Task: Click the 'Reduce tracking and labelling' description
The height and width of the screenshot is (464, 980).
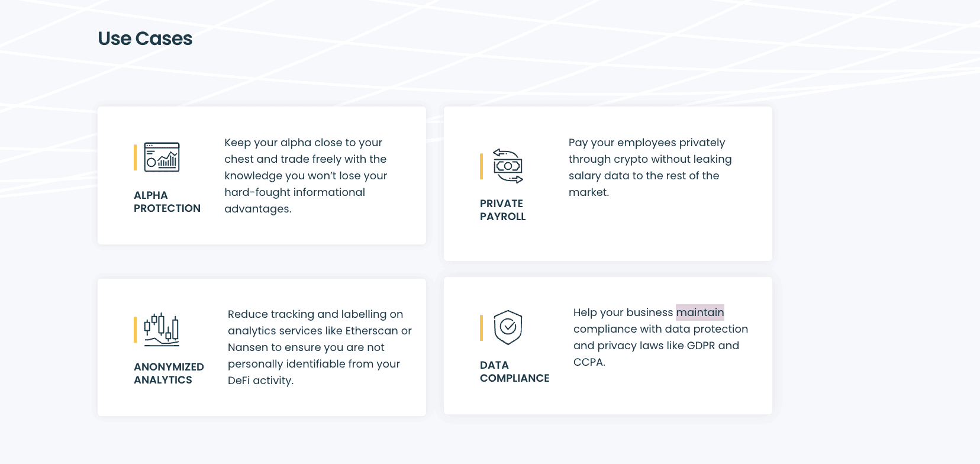Action: [319, 347]
